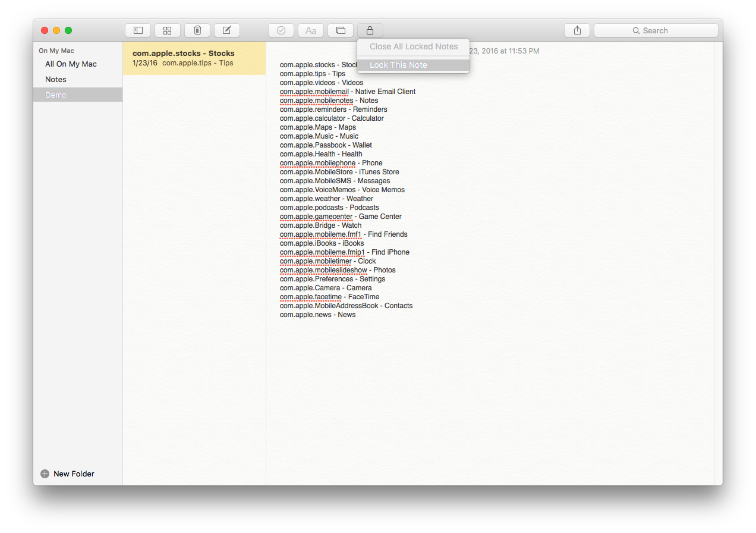
Task: Click 'com.apple.reminders - Reminders' line
Action: click(x=333, y=109)
